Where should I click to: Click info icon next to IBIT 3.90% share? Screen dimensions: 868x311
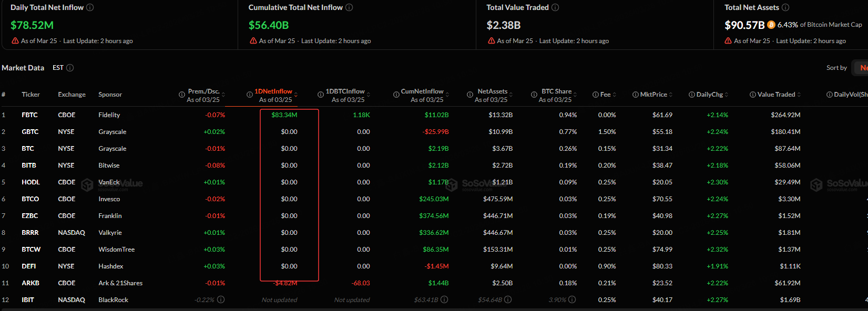tap(572, 299)
